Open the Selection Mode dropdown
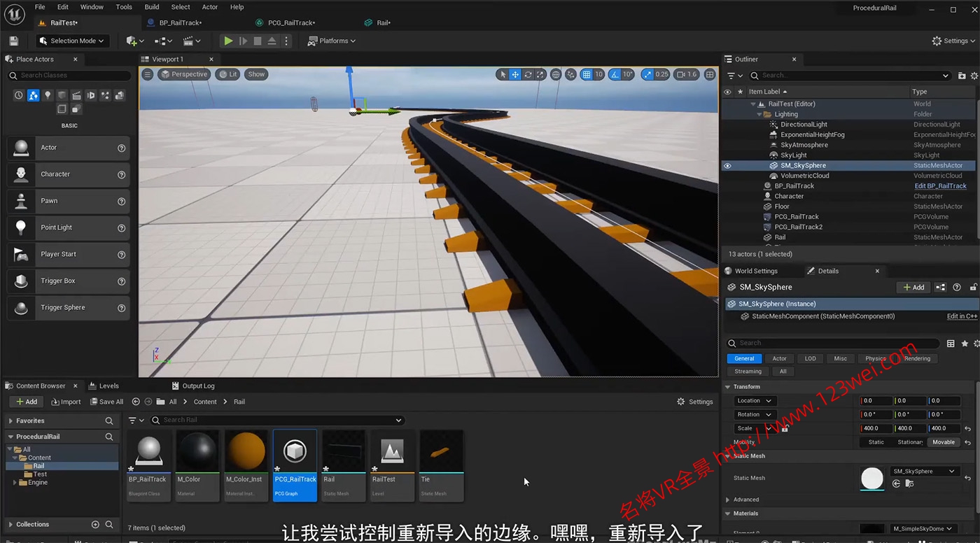Screen dimensions: 980x543 coord(72,41)
